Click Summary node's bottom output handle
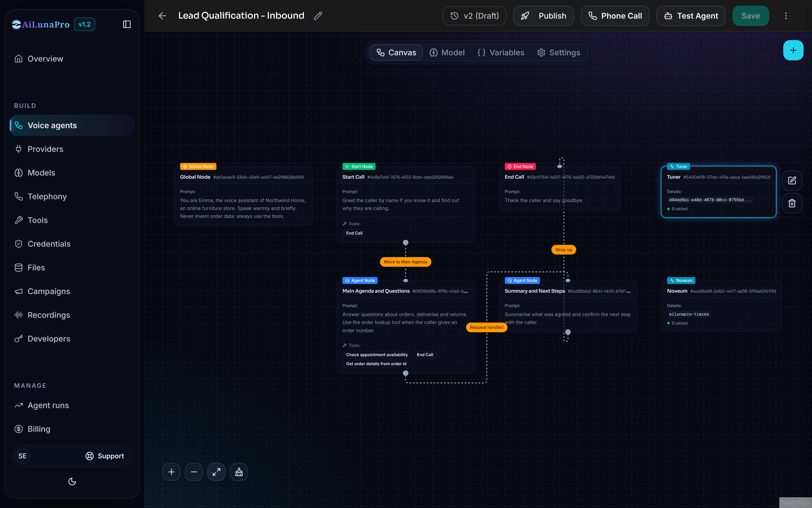Viewport: 812px width, 508px height. tap(568, 332)
